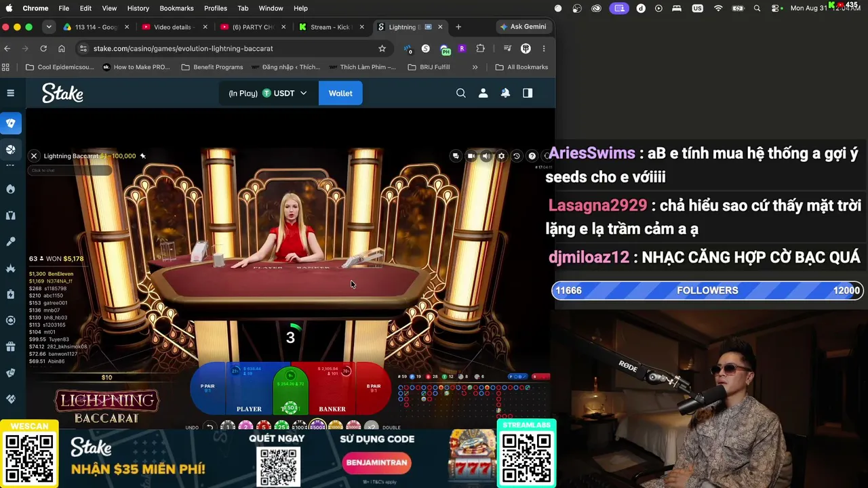Screen dimensions: 868x488
Task: Toggle the chat side panel icon
Action: coord(528,93)
